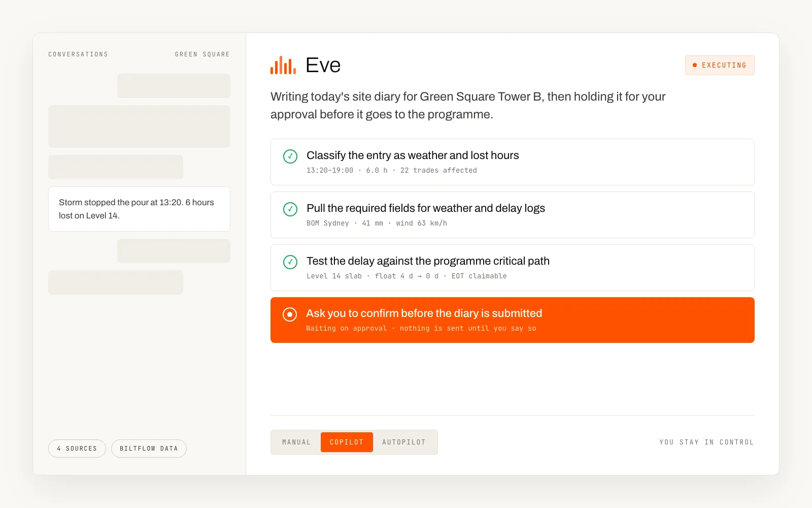Open the Ask you to confirm step card

(x=513, y=320)
